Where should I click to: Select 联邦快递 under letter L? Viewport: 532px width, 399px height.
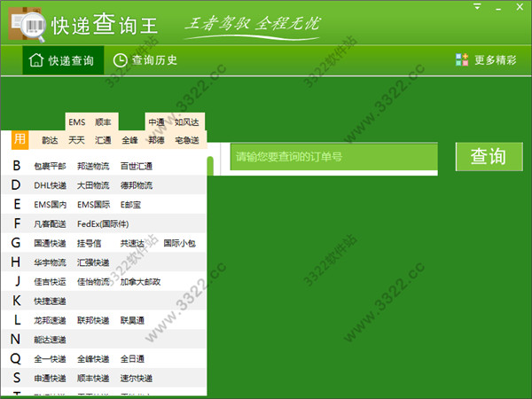[x=93, y=320]
